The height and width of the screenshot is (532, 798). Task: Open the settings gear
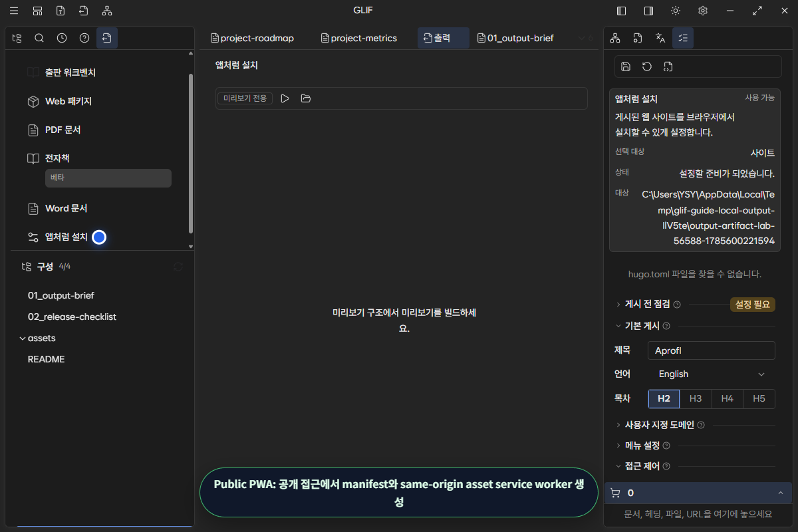click(x=703, y=11)
